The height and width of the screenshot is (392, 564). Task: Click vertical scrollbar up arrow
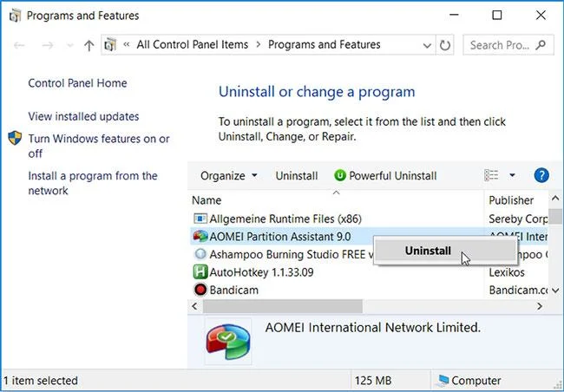point(555,198)
